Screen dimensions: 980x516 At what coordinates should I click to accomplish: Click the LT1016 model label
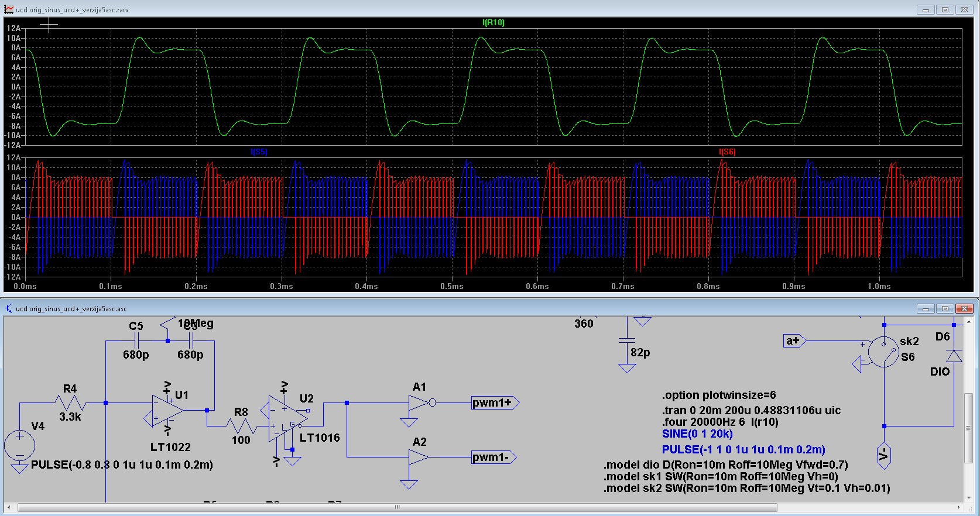pos(320,438)
